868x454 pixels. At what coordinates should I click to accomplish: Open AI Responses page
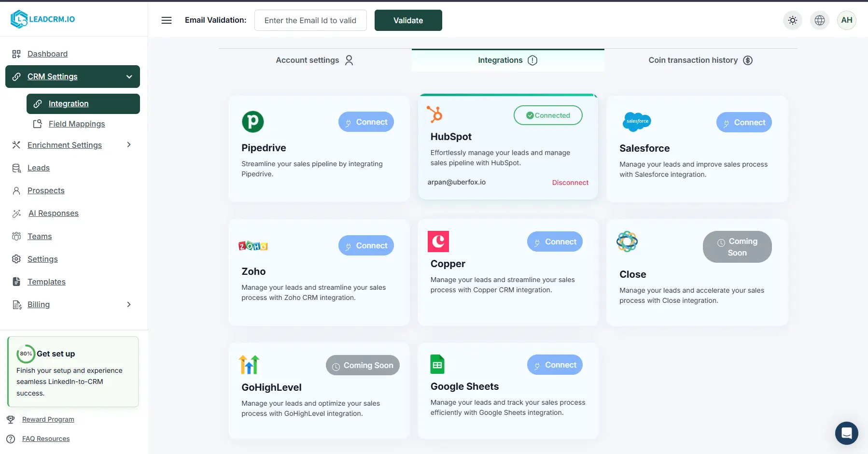tap(54, 213)
